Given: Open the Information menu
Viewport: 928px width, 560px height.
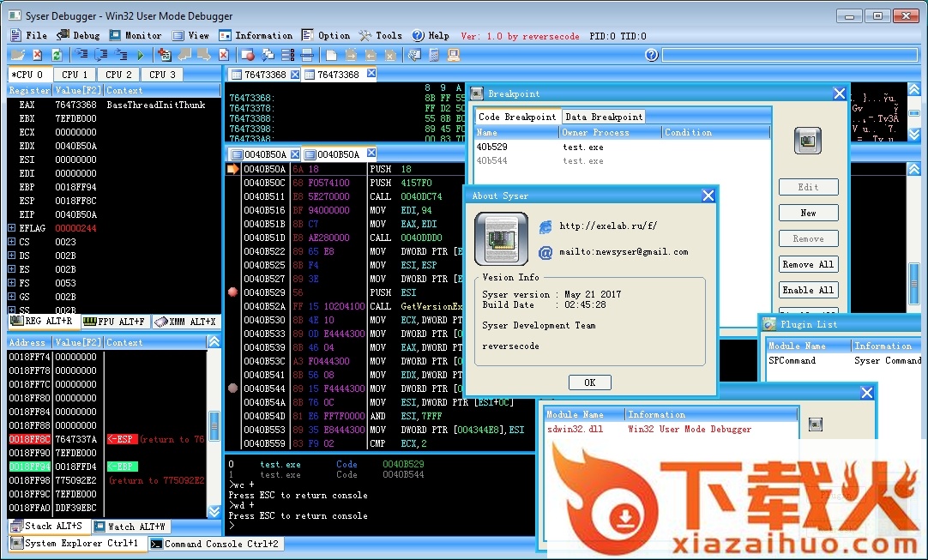Looking at the screenshot, I should 256,35.
